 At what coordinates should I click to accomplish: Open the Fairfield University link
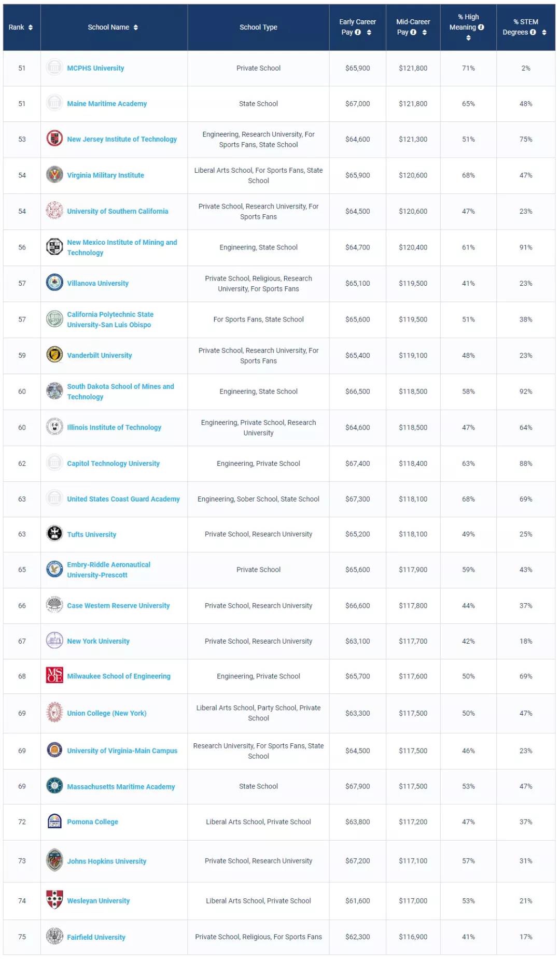(96, 937)
